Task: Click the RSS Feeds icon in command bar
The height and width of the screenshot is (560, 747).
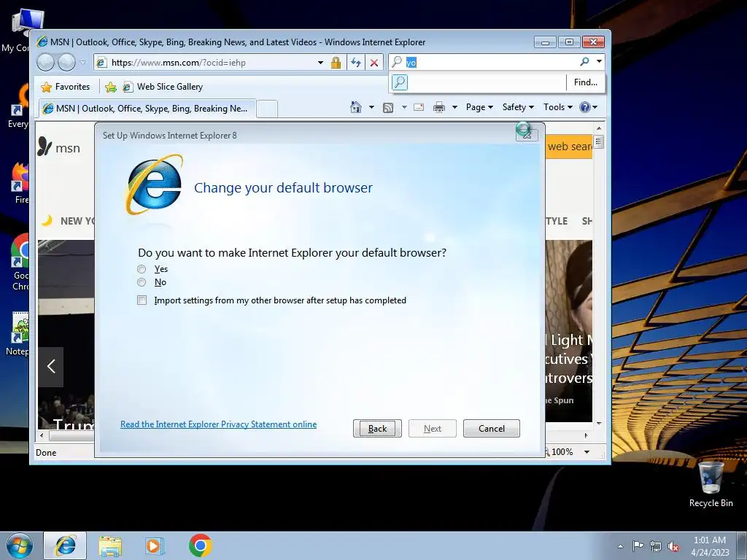Action: pyautogui.click(x=388, y=108)
